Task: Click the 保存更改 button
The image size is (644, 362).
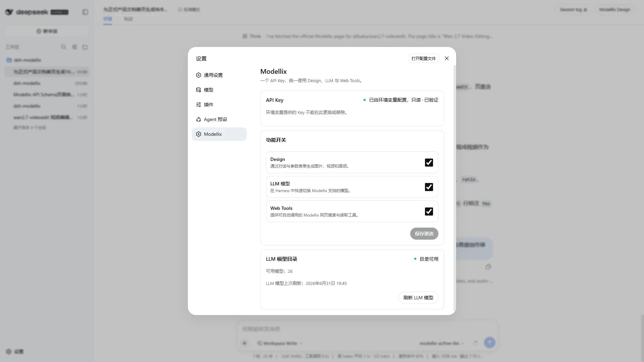Action: pos(424,234)
